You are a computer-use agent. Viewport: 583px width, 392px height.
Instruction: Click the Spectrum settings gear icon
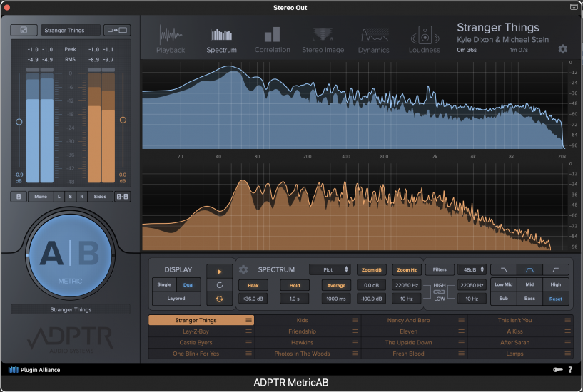tap(243, 270)
